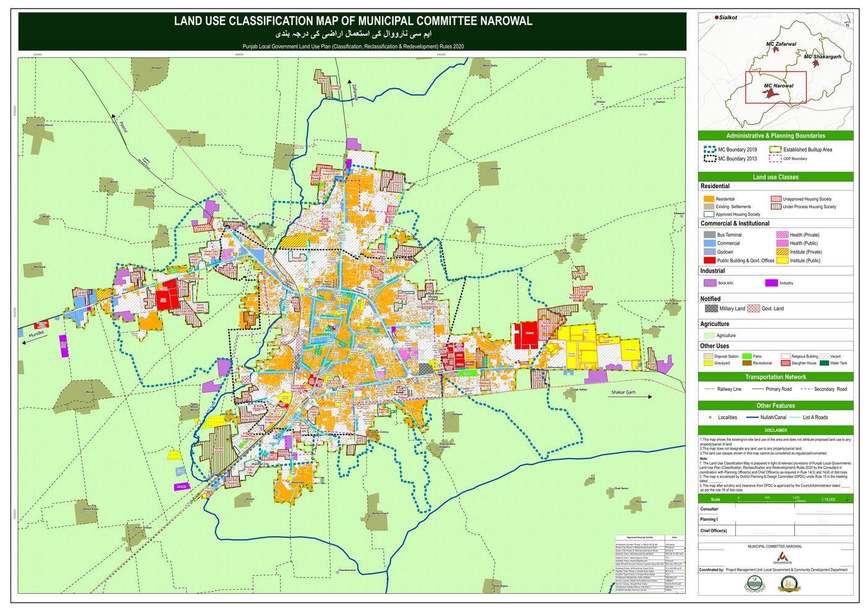Click the Govt. Land red crosshatch symbol
868x613 pixels.
[x=753, y=308]
